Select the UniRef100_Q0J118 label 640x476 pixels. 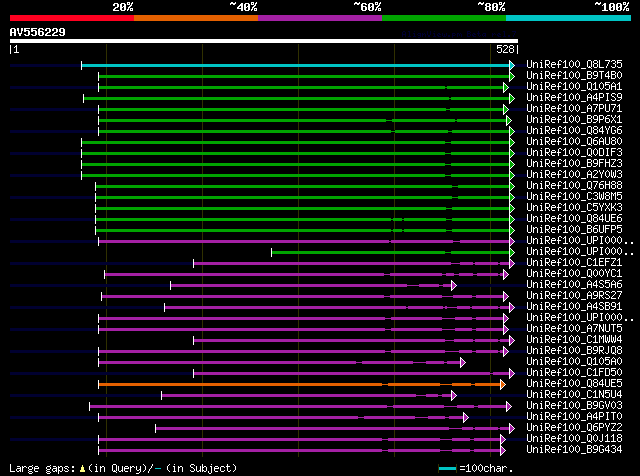click(x=574, y=439)
